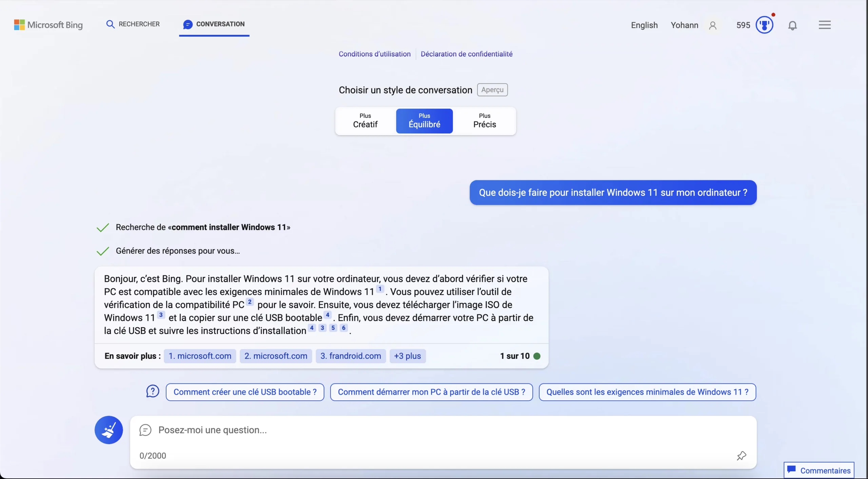Select the Plus Précis conversation style
Viewport: 868px width, 479px height.
point(485,121)
